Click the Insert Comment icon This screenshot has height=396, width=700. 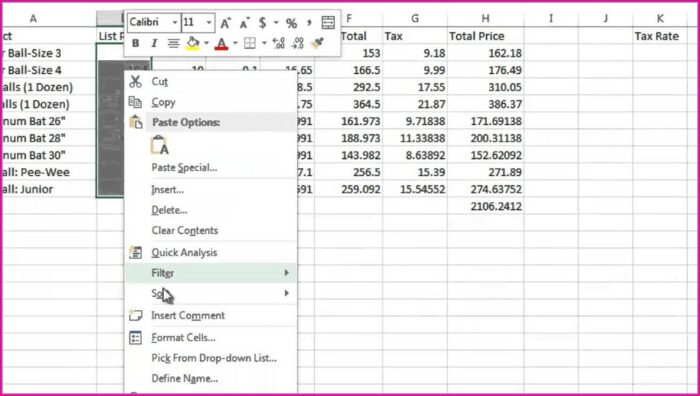(135, 315)
